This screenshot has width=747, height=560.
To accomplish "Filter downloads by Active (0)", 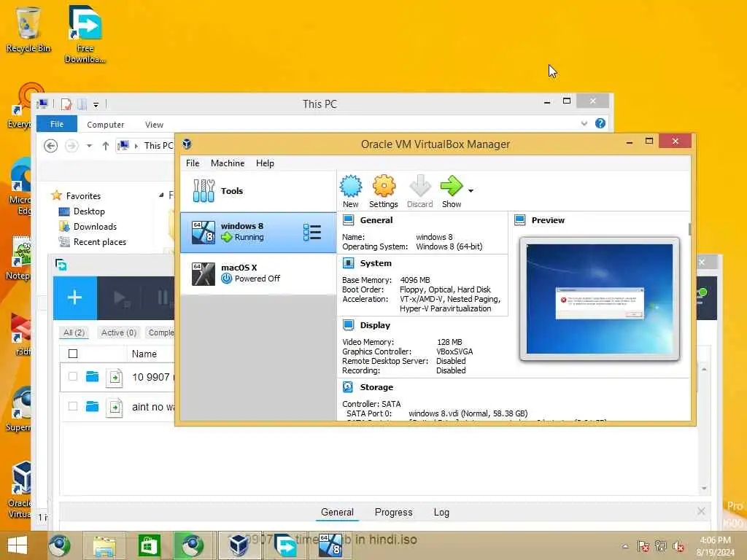I will tap(119, 332).
